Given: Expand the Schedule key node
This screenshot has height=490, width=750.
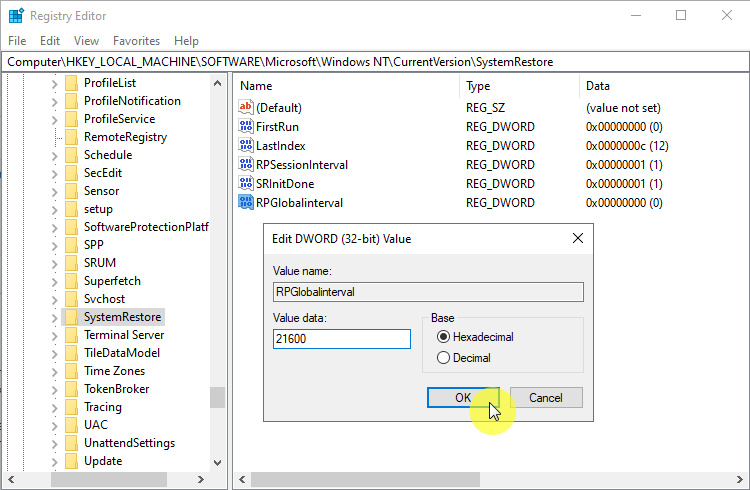Looking at the screenshot, I should click(55, 155).
